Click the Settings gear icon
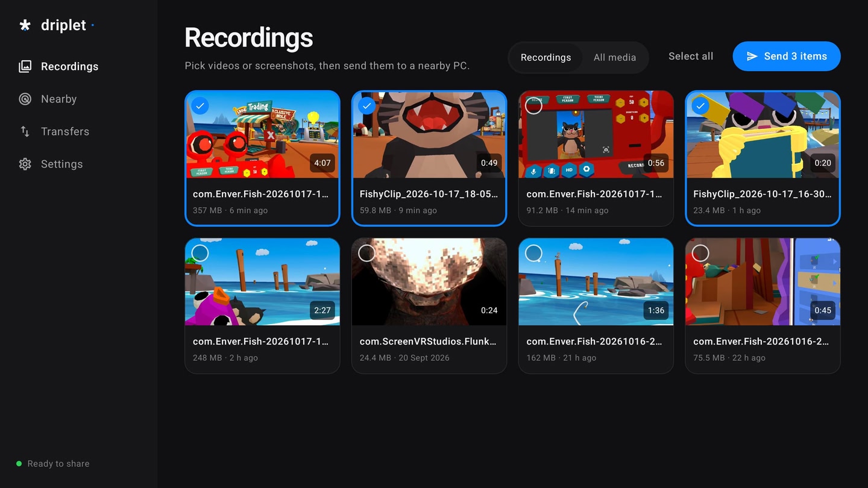Image resolution: width=868 pixels, height=488 pixels. 25,164
